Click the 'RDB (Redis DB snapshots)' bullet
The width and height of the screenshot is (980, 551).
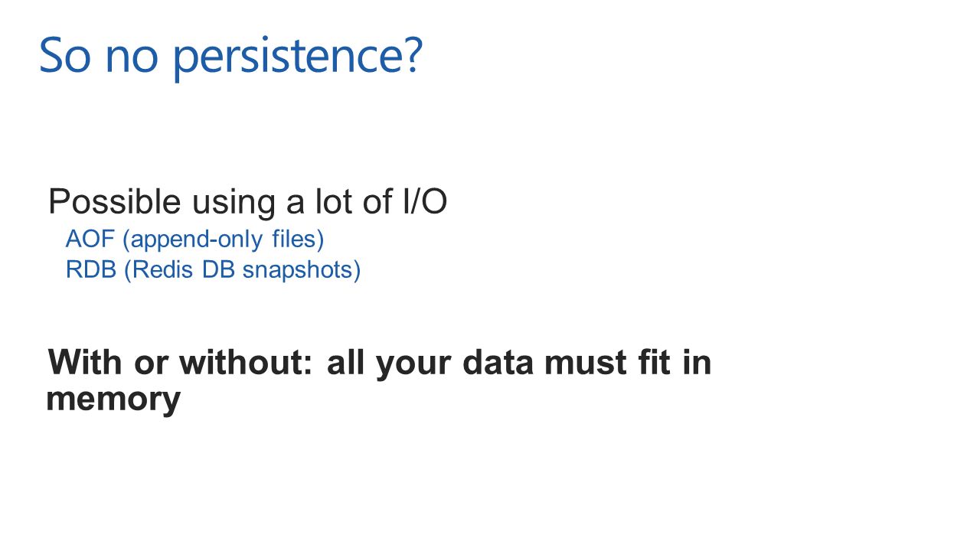point(213,270)
